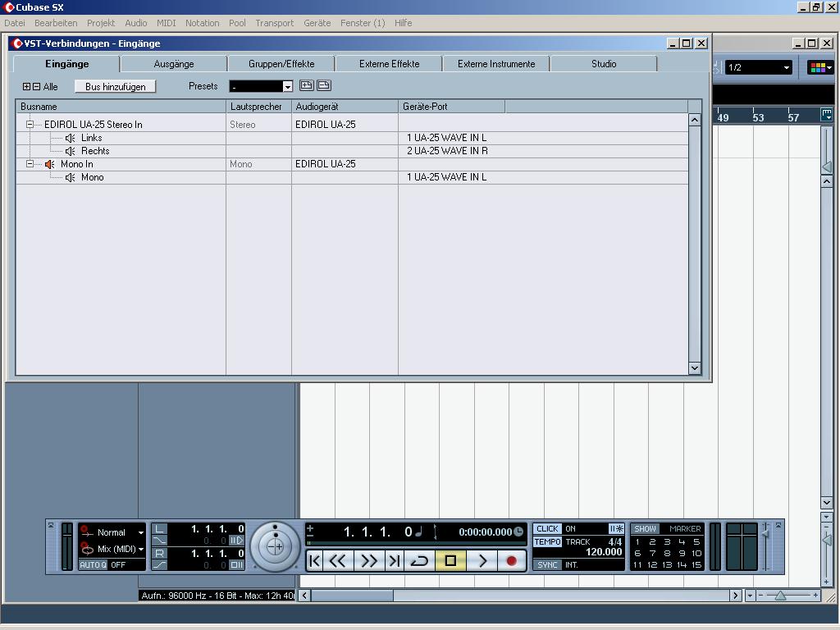Remove the preset with the minus icon
Viewport: 840px width, 630px height.
click(324, 85)
